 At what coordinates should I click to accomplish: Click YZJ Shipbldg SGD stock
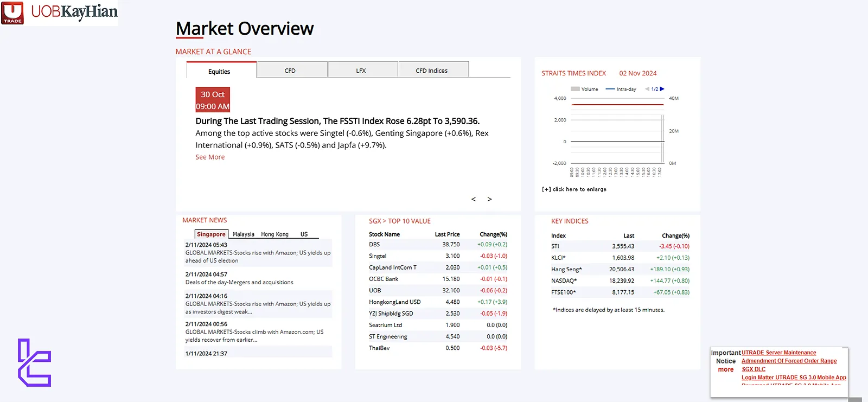click(391, 314)
